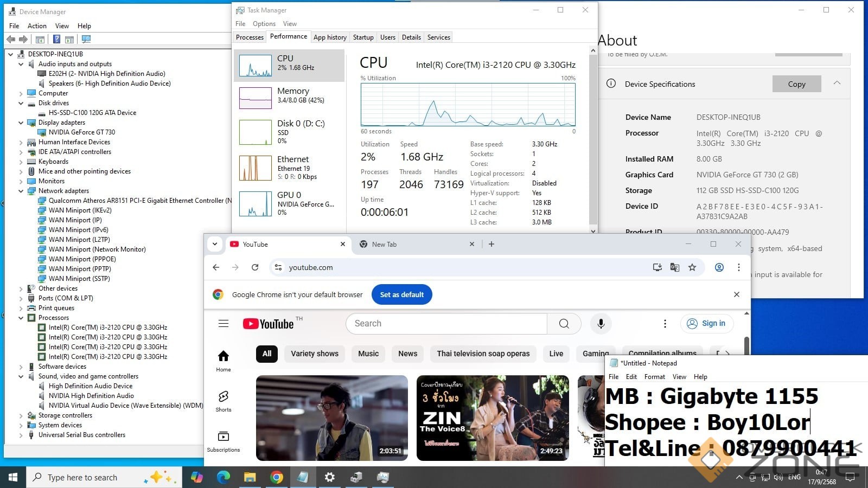Reload the youtube.com page
Screen dimensions: 868x488
click(x=255, y=267)
